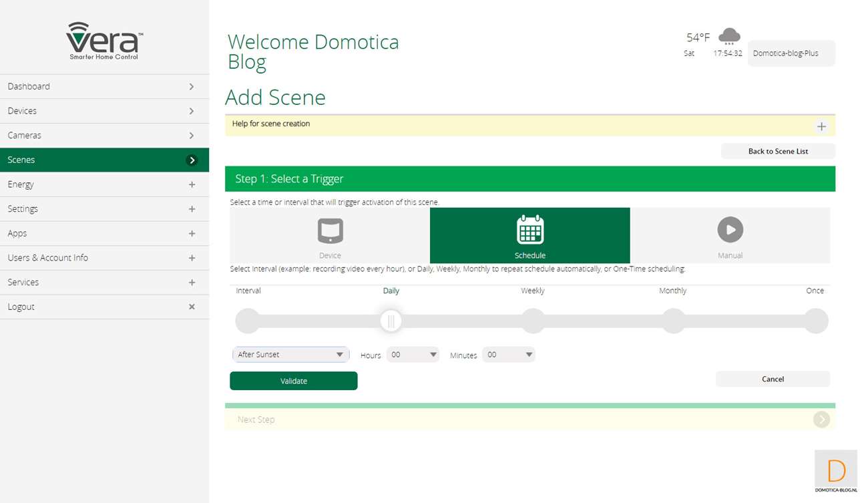Open Devices in the sidebar
The height and width of the screenshot is (503, 868).
[104, 111]
